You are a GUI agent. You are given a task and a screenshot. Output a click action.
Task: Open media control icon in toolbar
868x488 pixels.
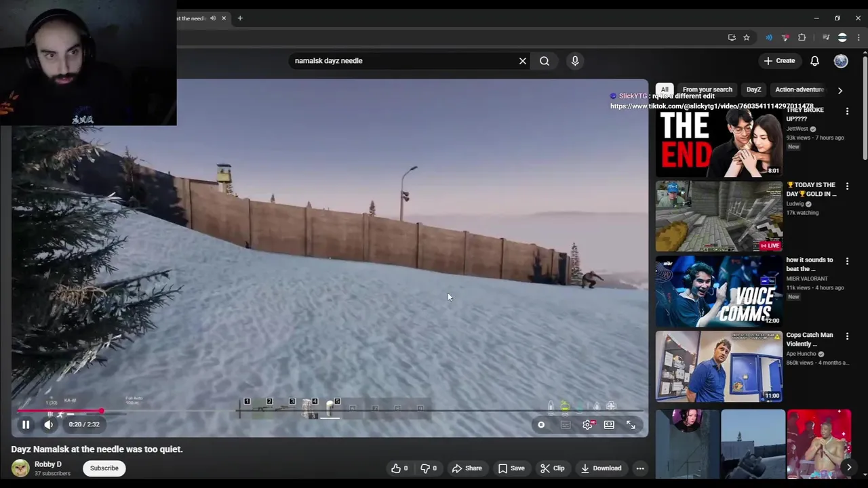pyautogui.click(x=825, y=37)
